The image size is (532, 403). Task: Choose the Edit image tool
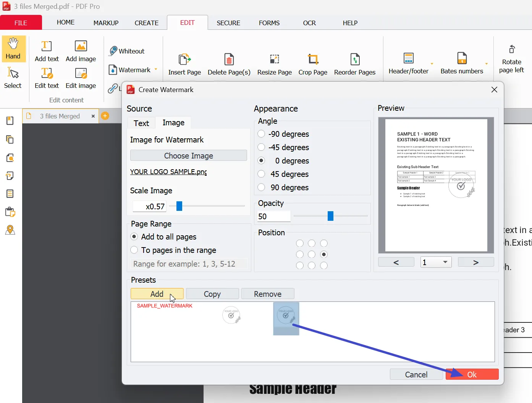point(81,78)
